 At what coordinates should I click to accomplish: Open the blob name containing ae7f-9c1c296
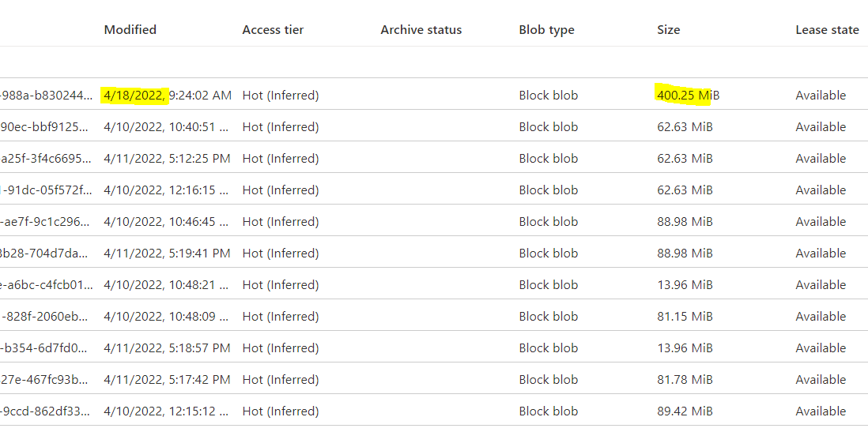pos(47,221)
